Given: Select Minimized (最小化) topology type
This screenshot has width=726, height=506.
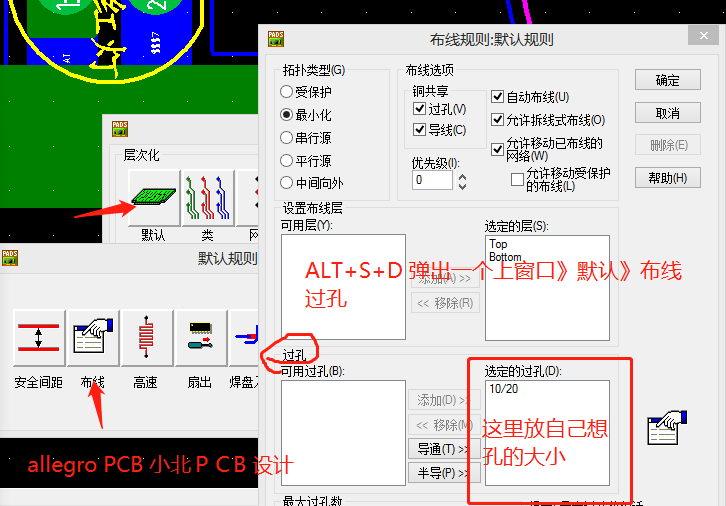Looking at the screenshot, I should click(287, 114).
